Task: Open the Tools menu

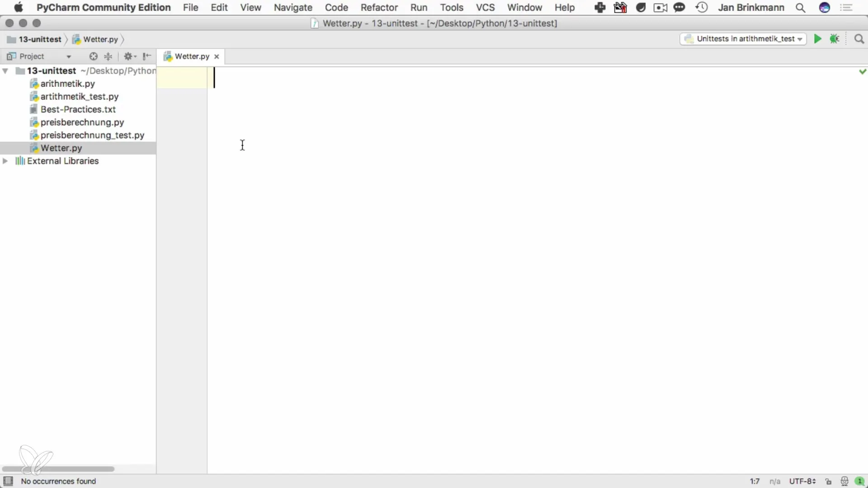Action: point(452,8)
